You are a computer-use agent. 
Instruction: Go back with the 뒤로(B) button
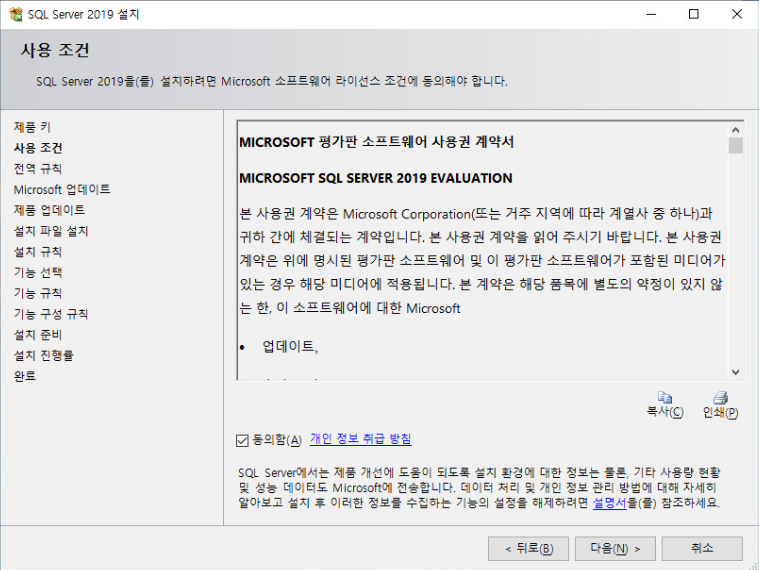click(528, 548)
